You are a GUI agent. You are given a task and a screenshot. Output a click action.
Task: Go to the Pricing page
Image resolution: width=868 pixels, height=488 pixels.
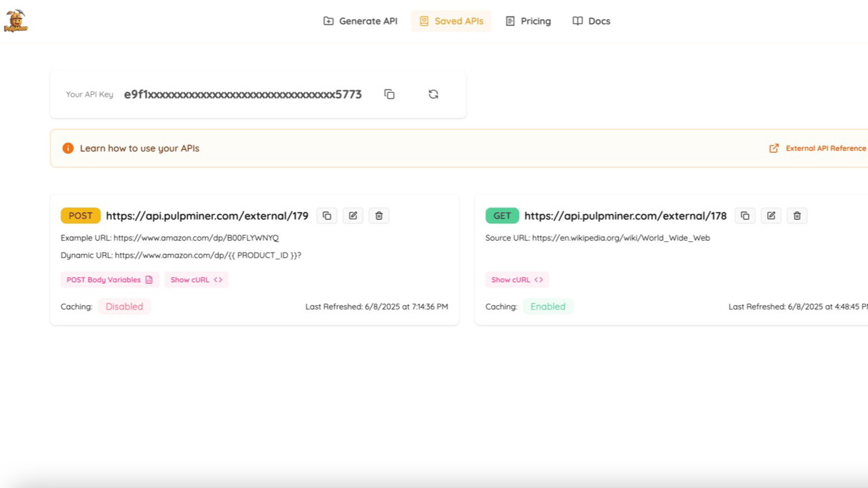(528, 21)
